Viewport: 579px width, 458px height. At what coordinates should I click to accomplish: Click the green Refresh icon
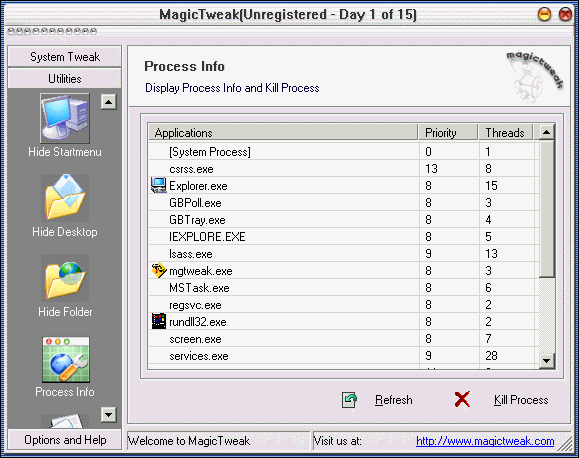349,400
